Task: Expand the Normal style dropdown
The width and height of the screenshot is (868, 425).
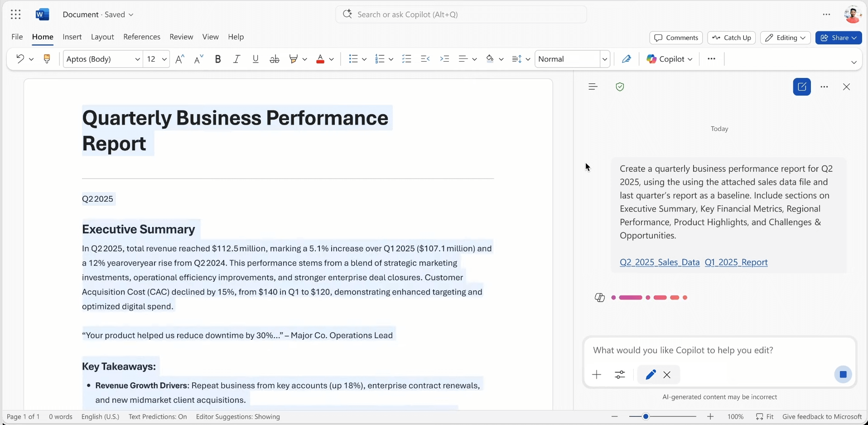Action: (605, 59)
